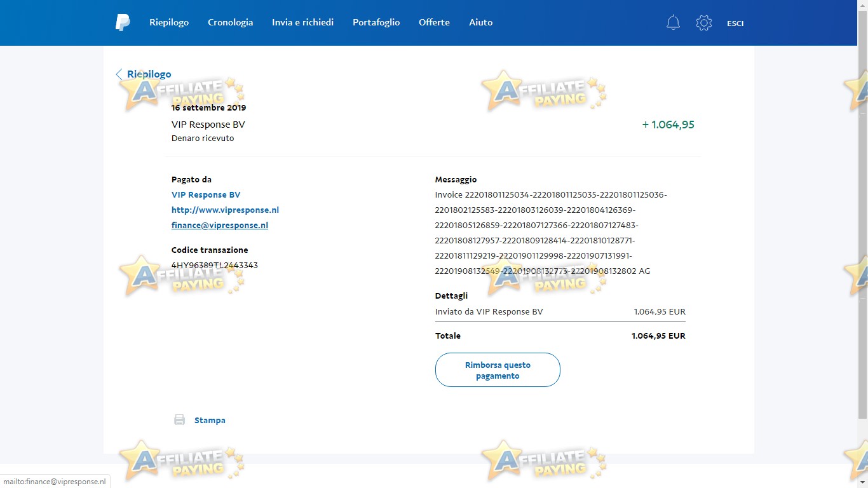Switch to Portafoglio section
This screenshot has width=868, height=488.
click(x=376, y=22)
